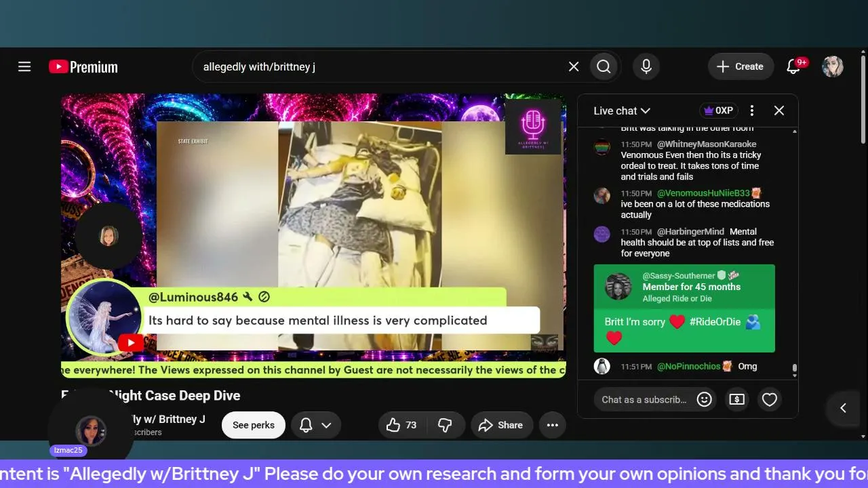Viewport: 868px width, 488px height.
Task: Send a heart reaction in chat
Action: pos(769,400)
